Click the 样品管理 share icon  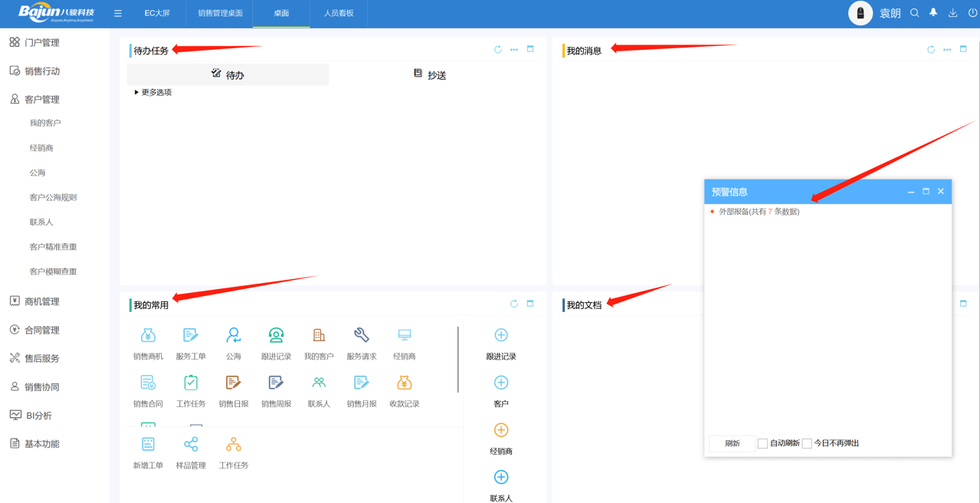(x=191, y=445)
